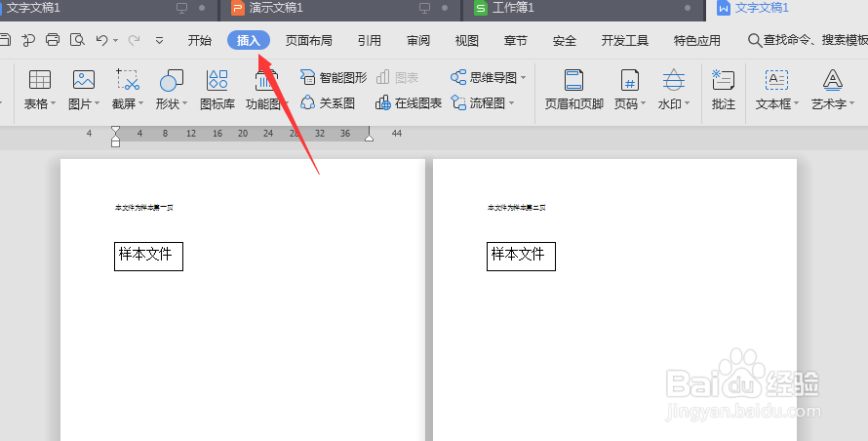Open the 特色应用 tab
The image size is (868, 441).
pyautogui.click(x=697, y=40)
